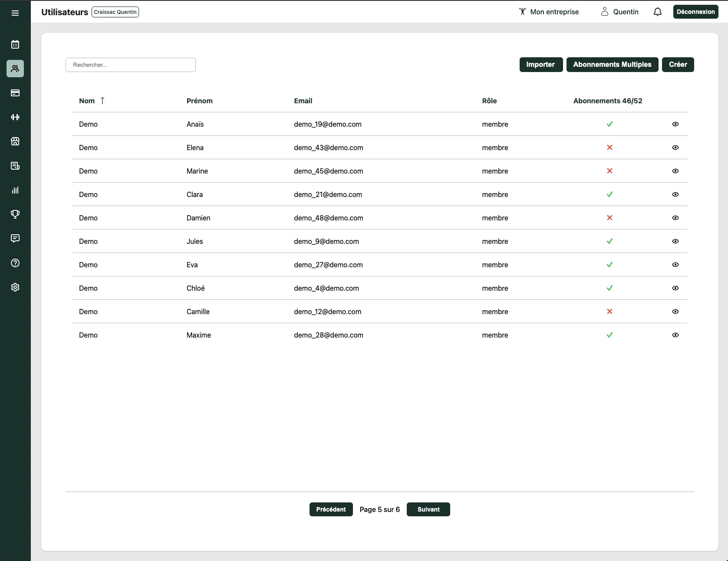
Task: Open the dumbbell workout icon in sidebar
Action: (15, 117)
